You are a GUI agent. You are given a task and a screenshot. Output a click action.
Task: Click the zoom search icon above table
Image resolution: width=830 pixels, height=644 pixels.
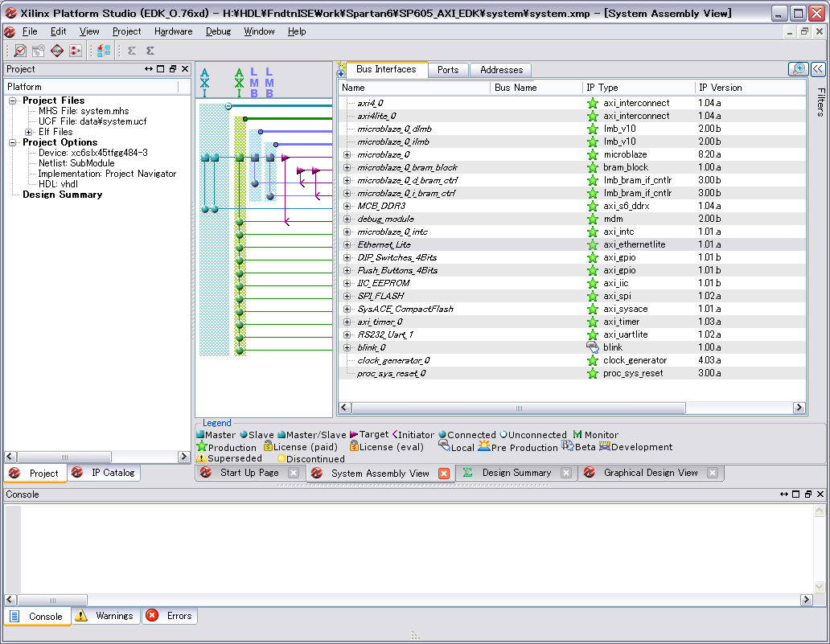[x=799, y=69]
